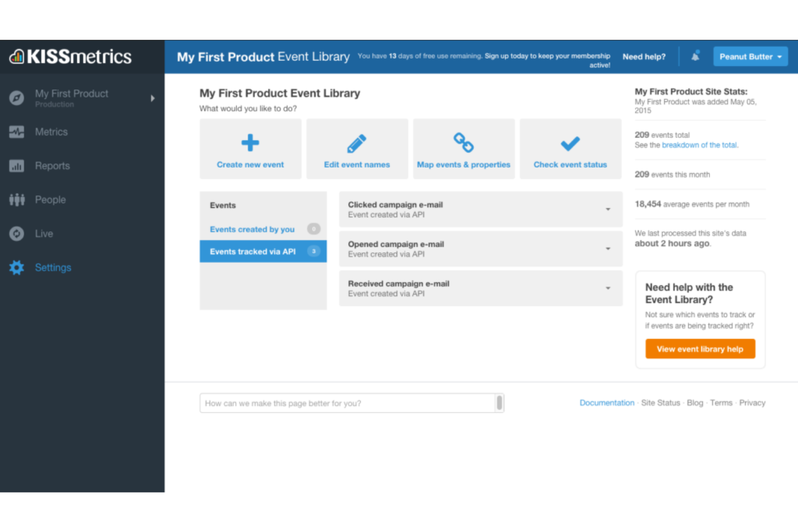
Task: Open the Site Status footer link
Action: pyautogui.click(x=661, y=403)
